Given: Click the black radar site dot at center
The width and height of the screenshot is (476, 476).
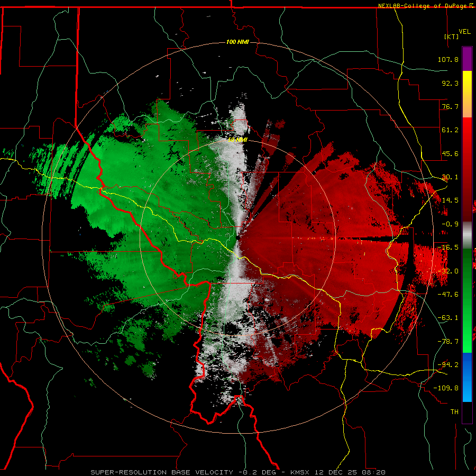Looking at the screenshot, I should coord(237,237).
